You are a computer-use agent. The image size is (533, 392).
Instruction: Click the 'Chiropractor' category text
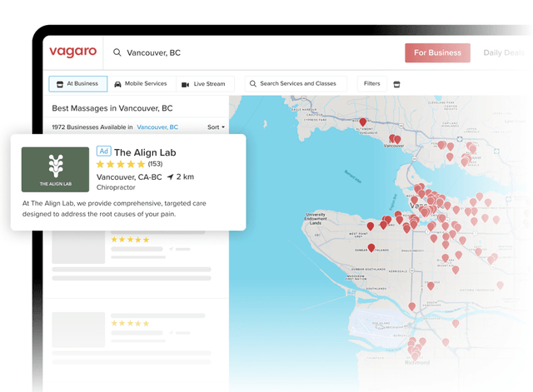tap(116, 187)
